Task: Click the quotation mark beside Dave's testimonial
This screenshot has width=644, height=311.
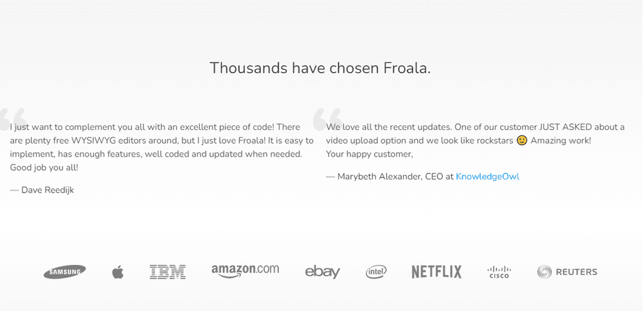Action: 14,120
